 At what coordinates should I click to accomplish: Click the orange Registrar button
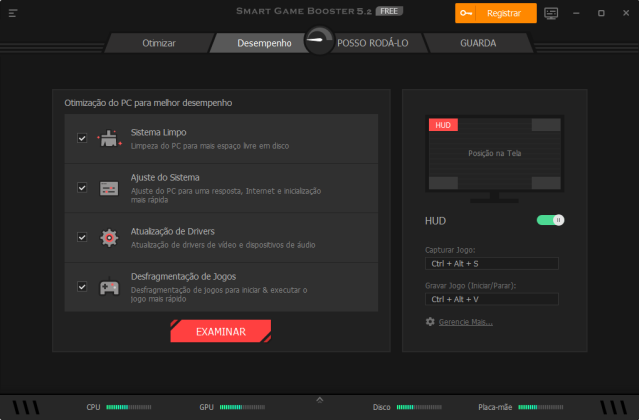(x=496, y=13)
